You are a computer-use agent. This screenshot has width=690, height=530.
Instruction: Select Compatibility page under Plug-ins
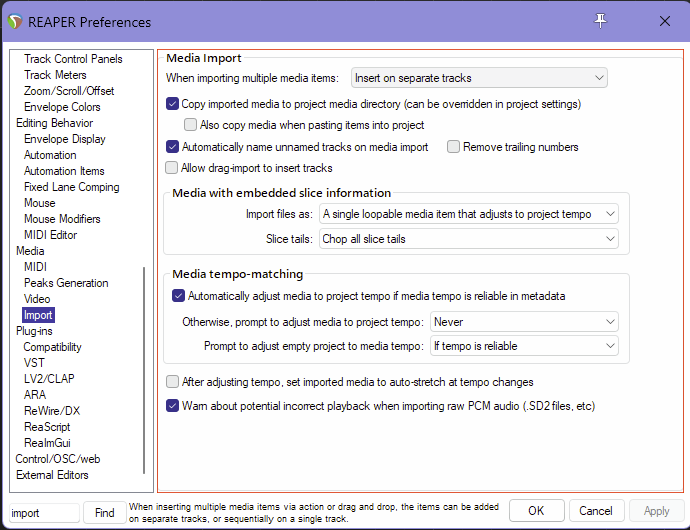coord(52,347)
